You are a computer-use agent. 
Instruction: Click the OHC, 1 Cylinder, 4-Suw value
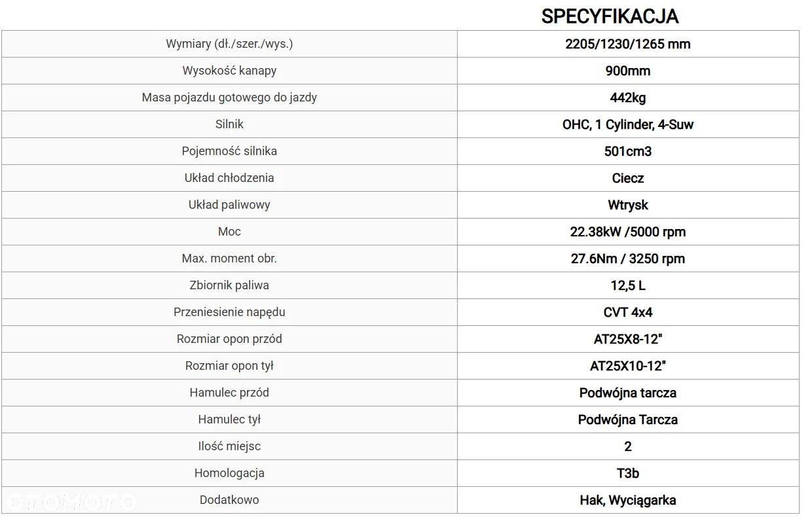pyautogui.click(x=628, y=124)
